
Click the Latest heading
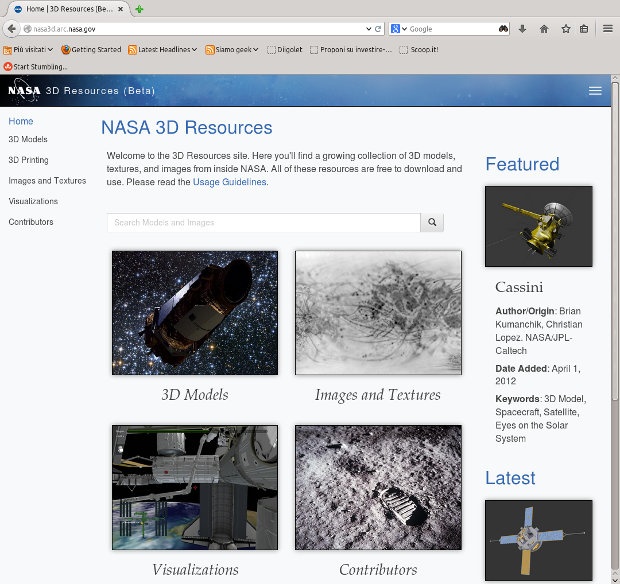(x=510, y=478)
